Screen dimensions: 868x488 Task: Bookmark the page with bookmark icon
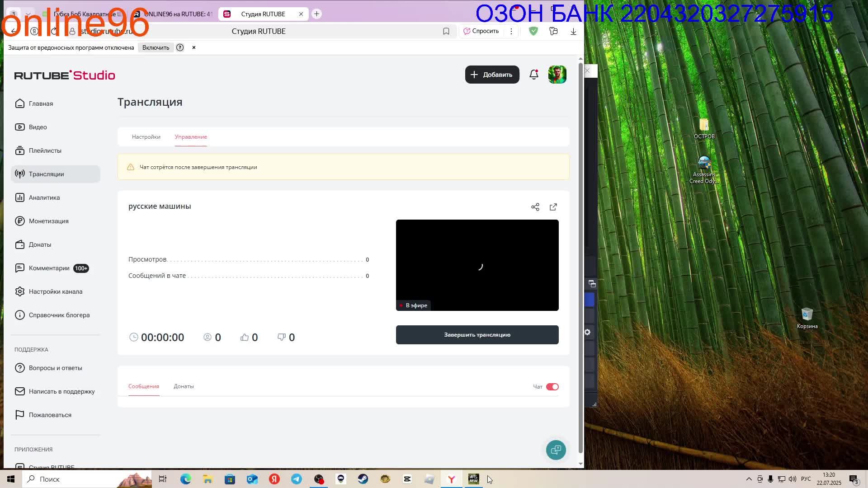click(x=446, y=31)
